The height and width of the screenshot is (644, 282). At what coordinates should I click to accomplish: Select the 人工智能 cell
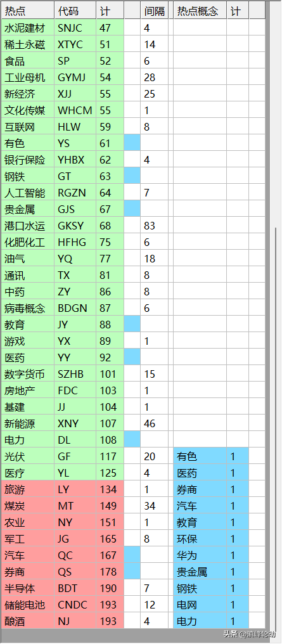point(29,193)
